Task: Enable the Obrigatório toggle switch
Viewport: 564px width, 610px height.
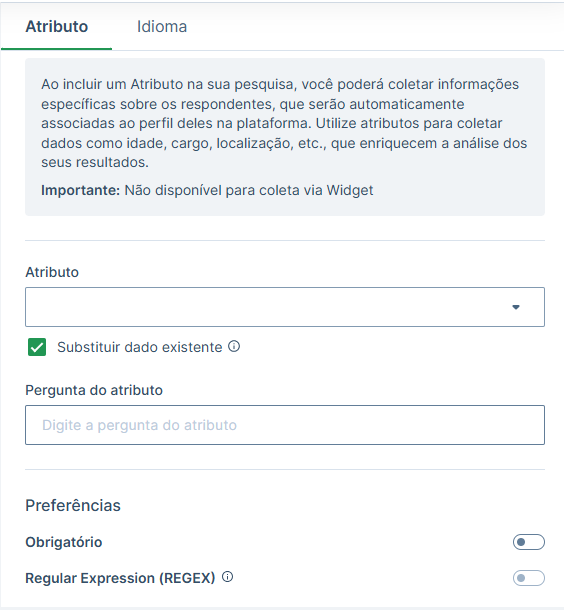Action: coord(529,542)
